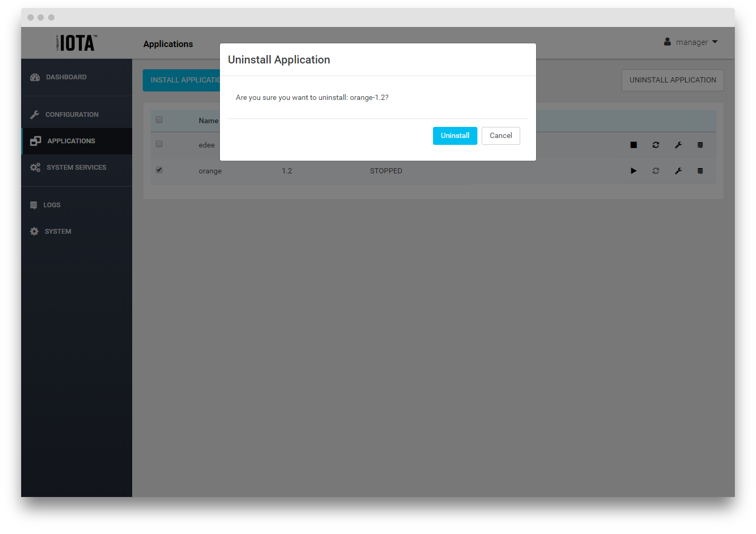Open Configuration in sidebar

tap(71, 115)
